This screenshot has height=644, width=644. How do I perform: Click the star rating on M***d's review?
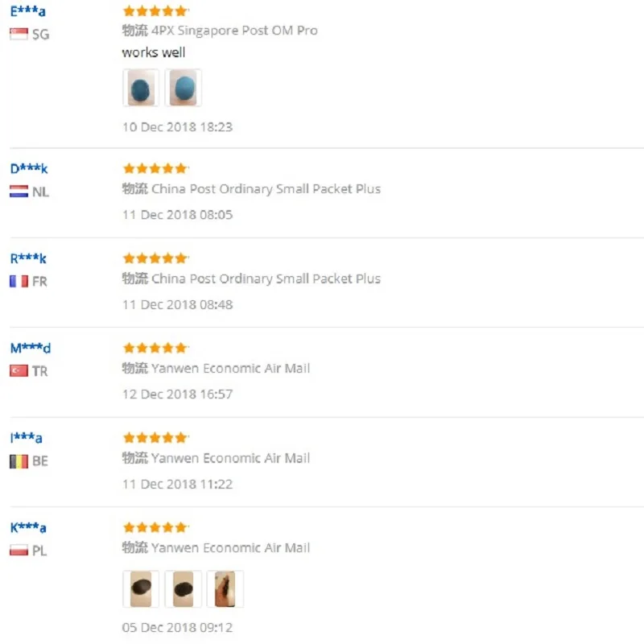click(x=155, y=348)
